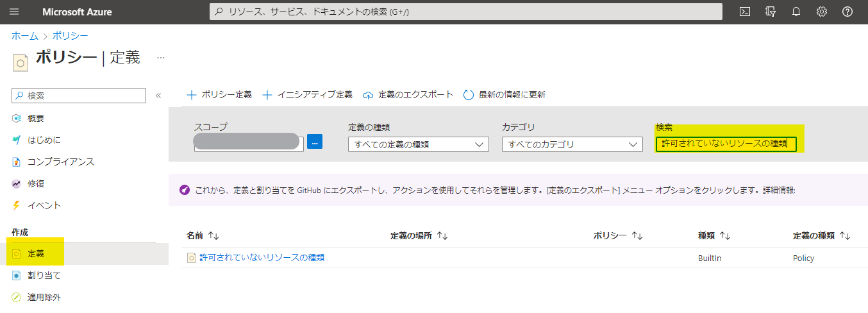Click the コンプライアンス document icon
Viewport: 868px width, 313px height.
pos(17,162)
